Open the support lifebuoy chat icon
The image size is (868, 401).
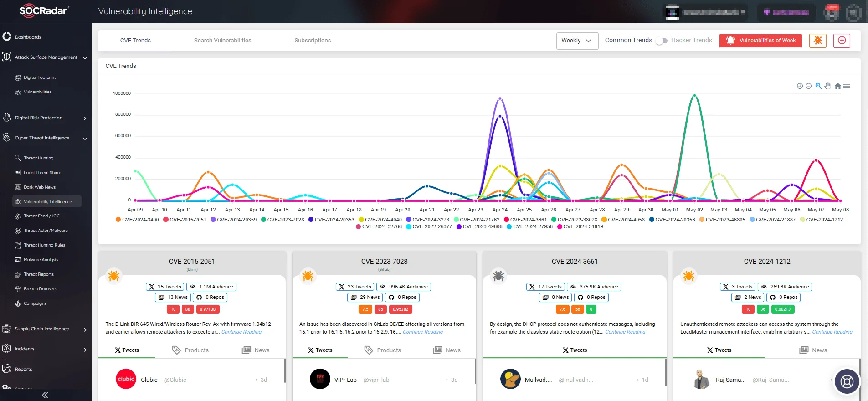tap(847, 381)
